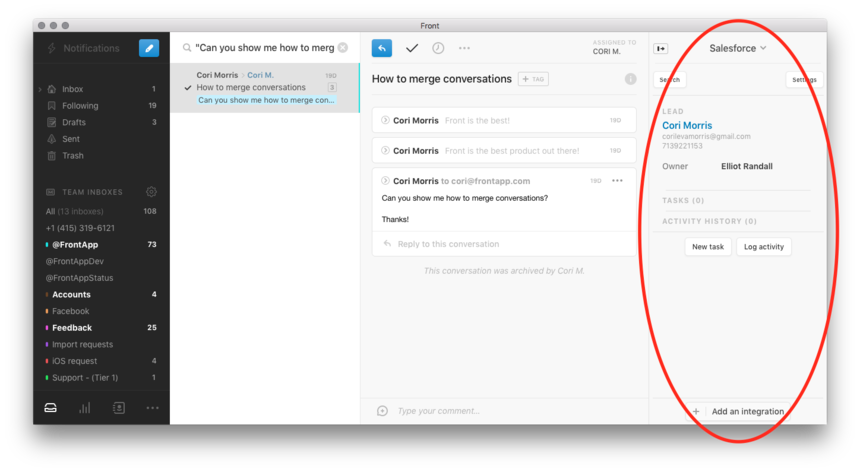
Task: Click the plus icon beside Add an integration
Action: pyautogui.click(x=696, y=411)
